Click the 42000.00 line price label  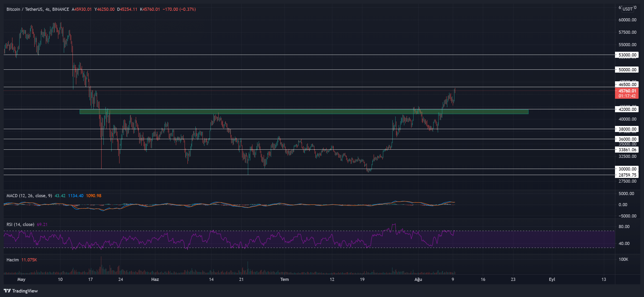(627, 109)
